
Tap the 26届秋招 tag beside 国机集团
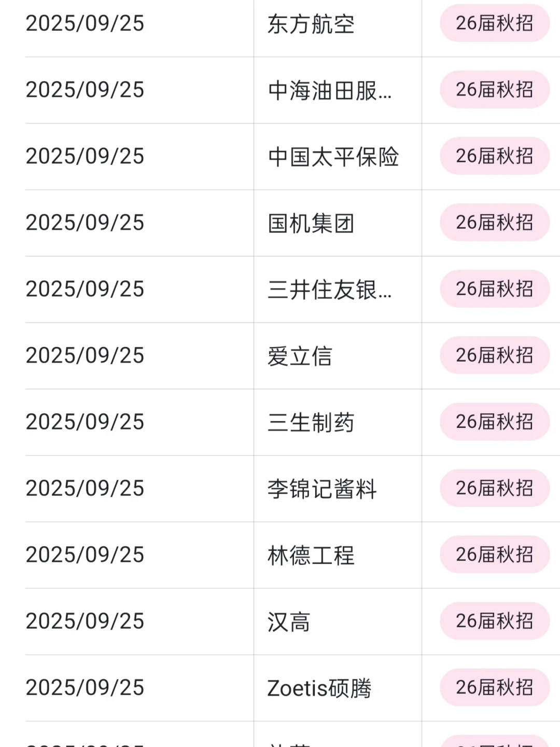click(495, 223)
